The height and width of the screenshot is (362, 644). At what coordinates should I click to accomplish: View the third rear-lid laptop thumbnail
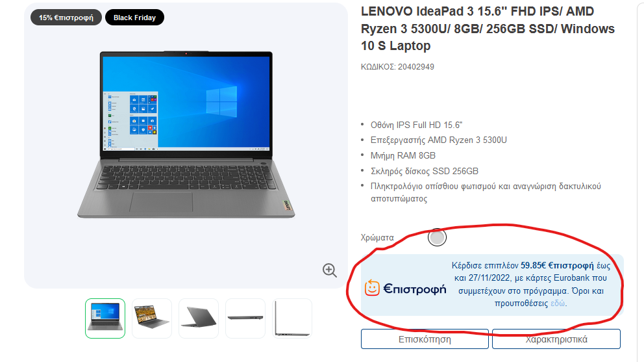199,318
